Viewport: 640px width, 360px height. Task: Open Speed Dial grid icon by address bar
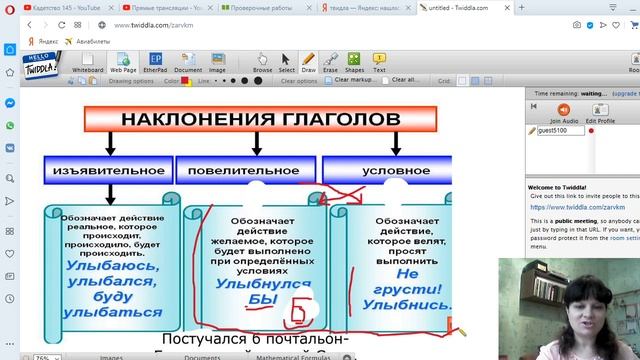(78, 25)
